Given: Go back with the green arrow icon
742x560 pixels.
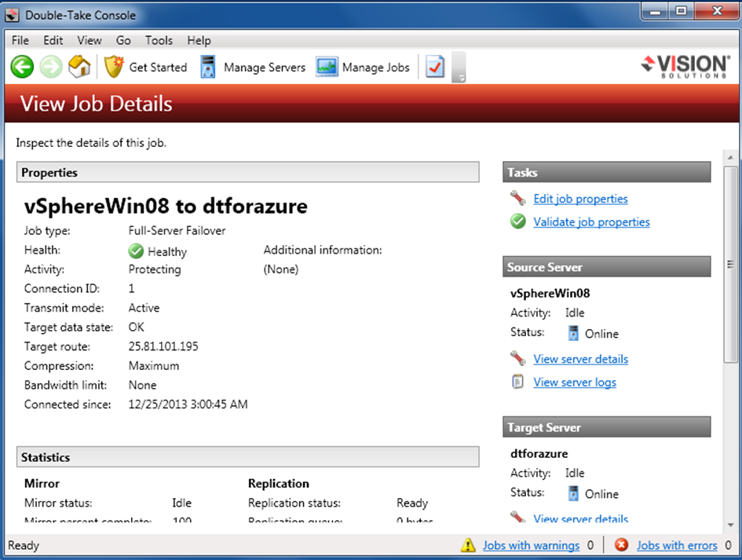Looking at the screenshot, I should click(22, 67).
